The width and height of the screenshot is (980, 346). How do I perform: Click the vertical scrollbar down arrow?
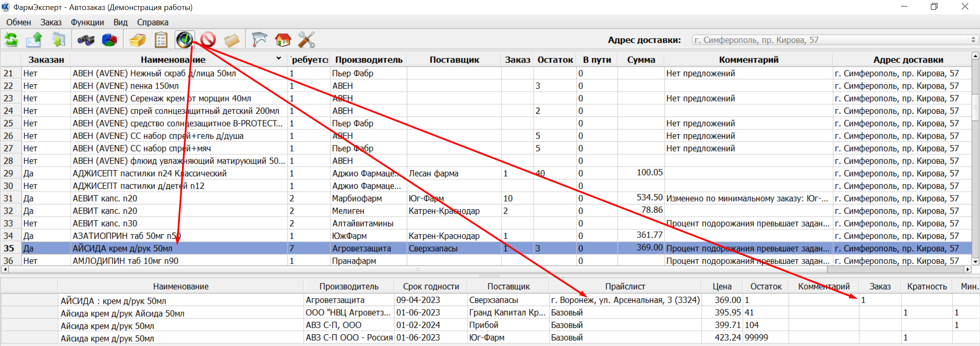point(976,262)
